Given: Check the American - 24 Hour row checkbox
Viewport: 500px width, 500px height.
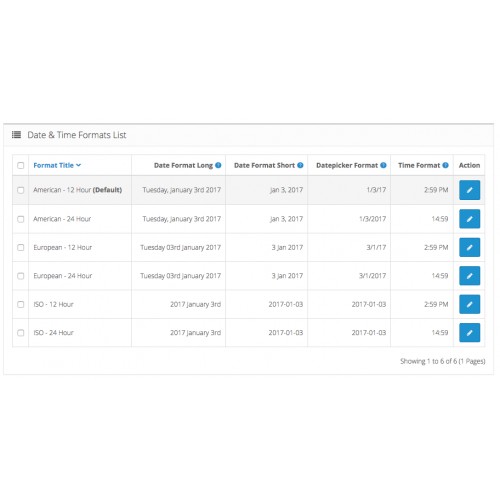Looking at the screenshot, I should [21, 219].
